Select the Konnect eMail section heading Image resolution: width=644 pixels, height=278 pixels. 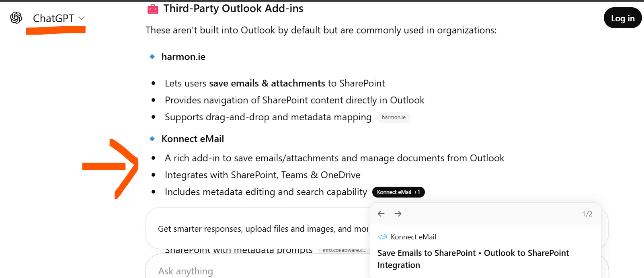click(193, 139)
